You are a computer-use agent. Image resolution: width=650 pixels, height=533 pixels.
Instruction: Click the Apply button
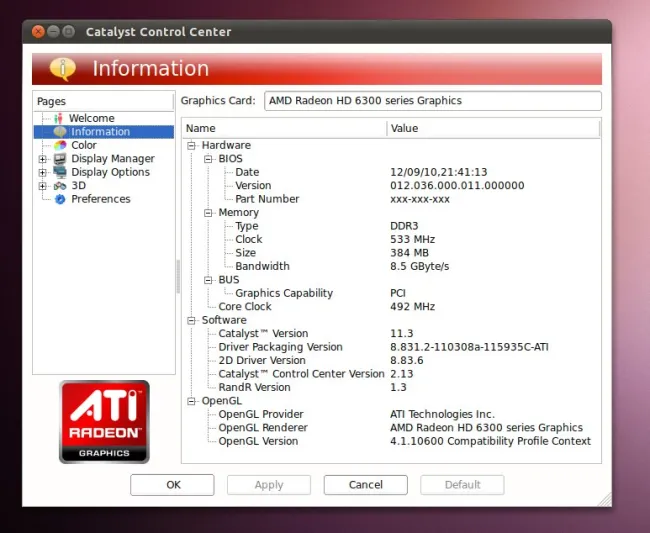pos(269,485)
